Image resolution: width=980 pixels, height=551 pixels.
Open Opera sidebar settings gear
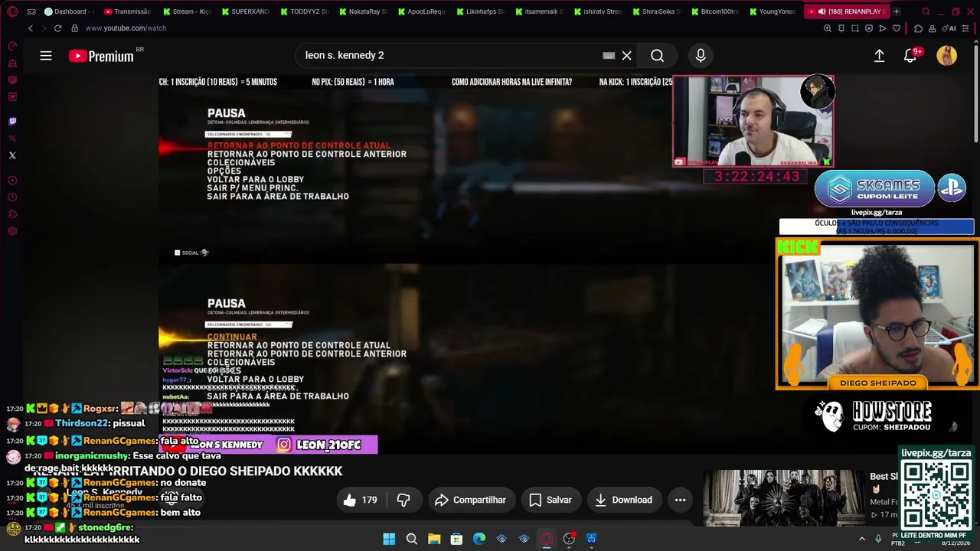pos(12,231)
